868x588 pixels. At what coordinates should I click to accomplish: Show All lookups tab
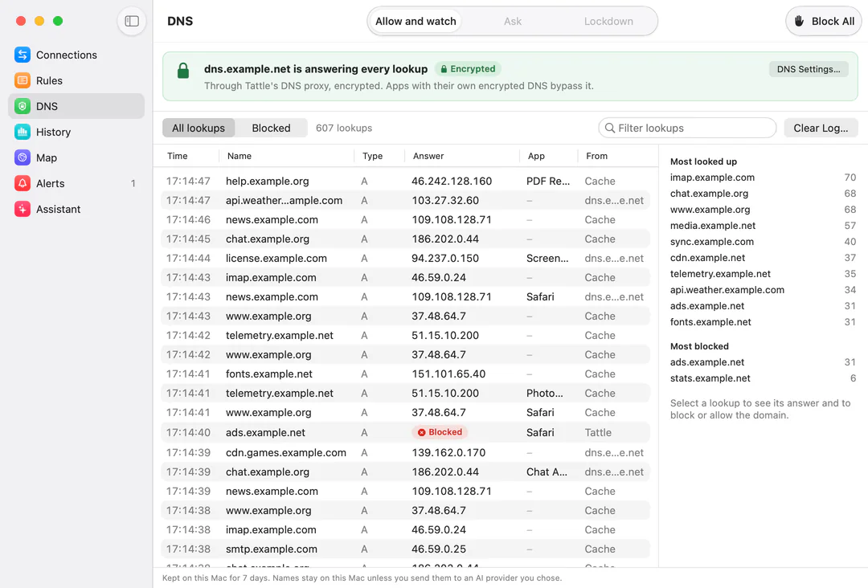point(199,128)
